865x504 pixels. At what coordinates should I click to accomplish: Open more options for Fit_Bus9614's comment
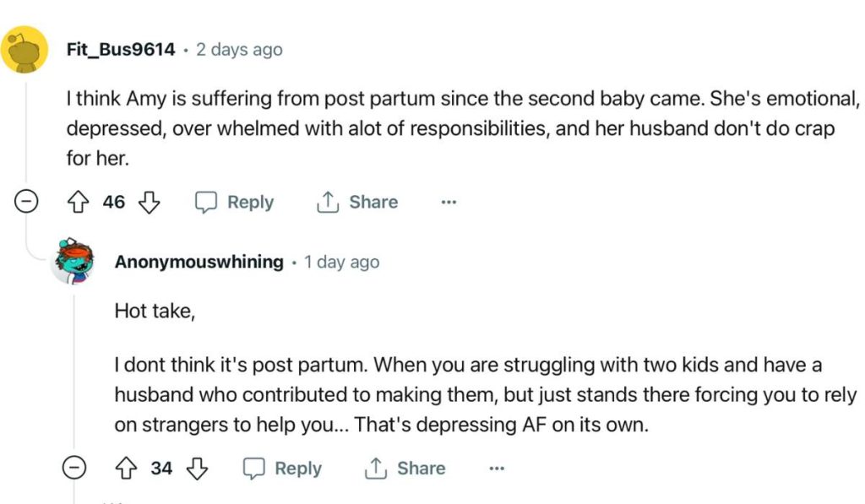449,203
